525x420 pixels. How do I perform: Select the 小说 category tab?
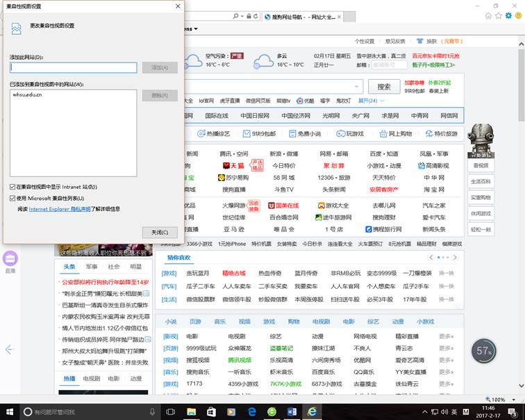171,321
